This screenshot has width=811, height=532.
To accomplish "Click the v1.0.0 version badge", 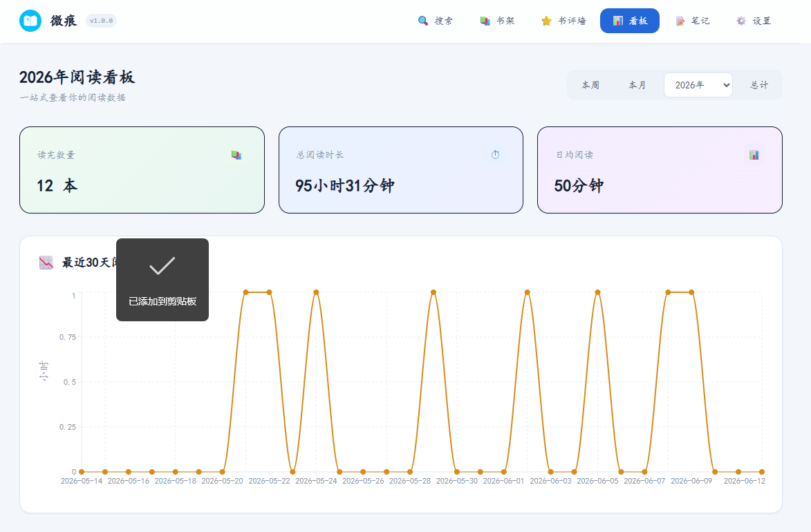I will click(x=102, y=21).
